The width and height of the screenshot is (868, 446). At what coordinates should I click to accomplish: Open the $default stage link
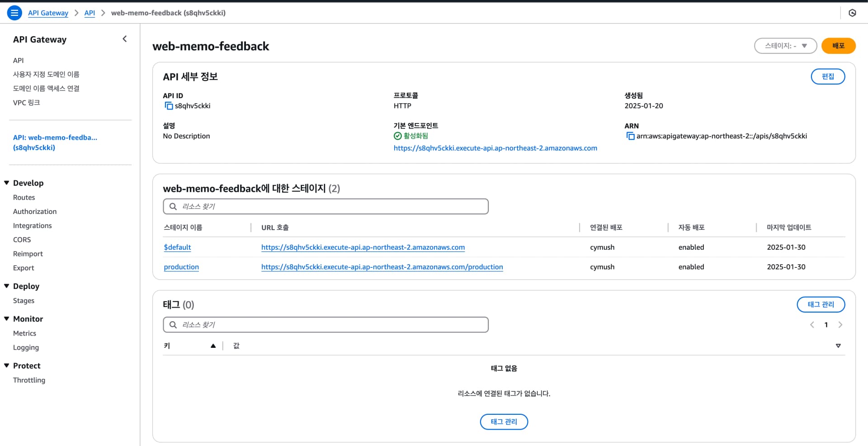pos(177,247)
